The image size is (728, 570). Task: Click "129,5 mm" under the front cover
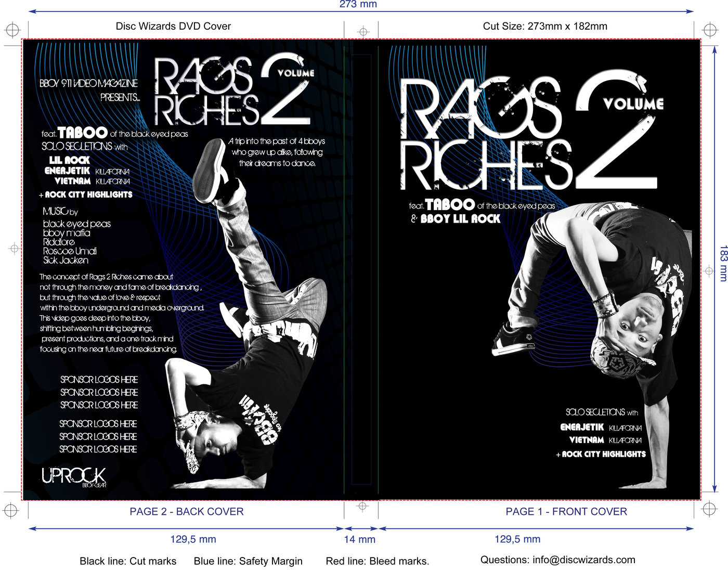point(517,539)
